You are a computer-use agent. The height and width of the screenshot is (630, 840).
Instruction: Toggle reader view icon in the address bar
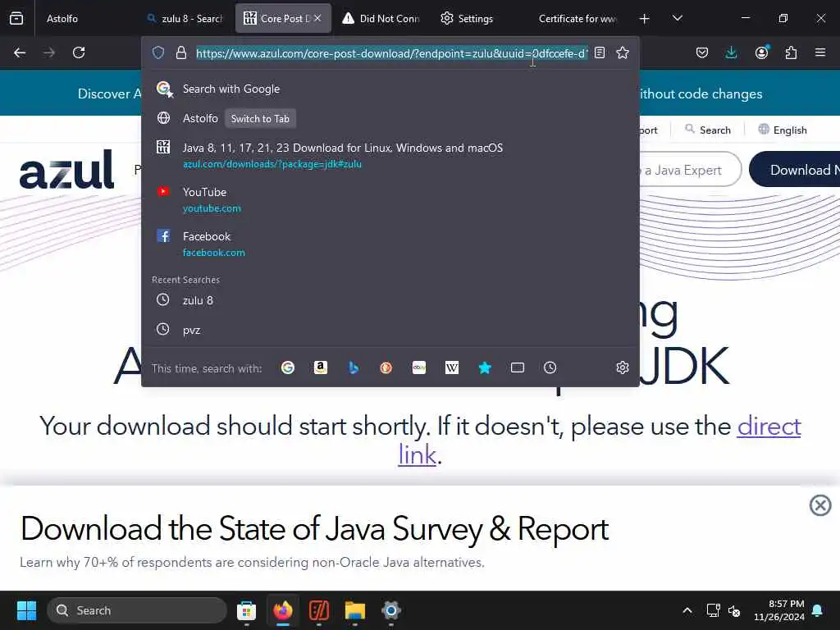[x=600, y=52]
